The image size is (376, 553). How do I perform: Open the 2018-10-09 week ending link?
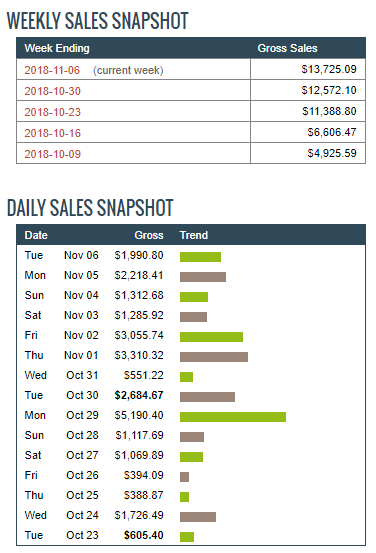pos(52,154)
